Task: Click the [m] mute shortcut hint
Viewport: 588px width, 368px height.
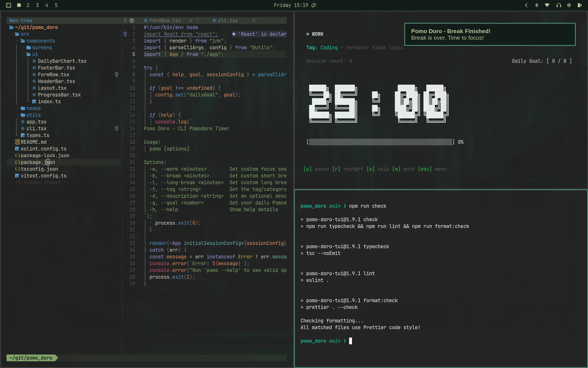Action: pos(403,169)
